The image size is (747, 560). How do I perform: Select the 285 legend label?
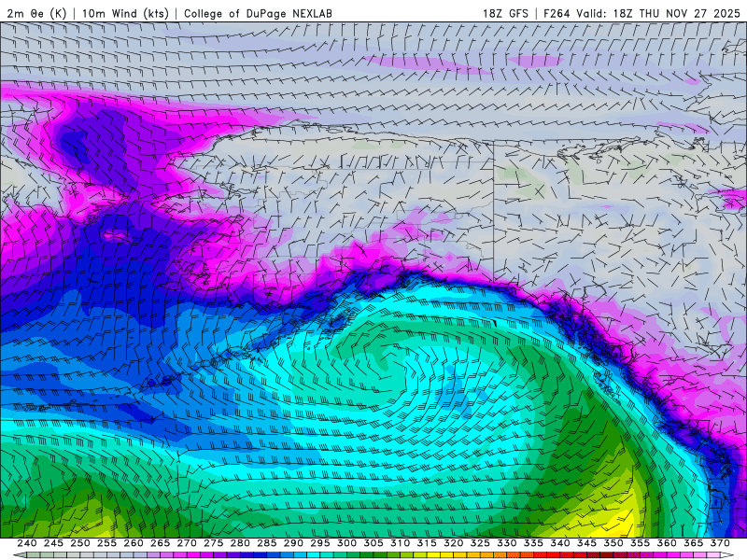coord(267,543)
